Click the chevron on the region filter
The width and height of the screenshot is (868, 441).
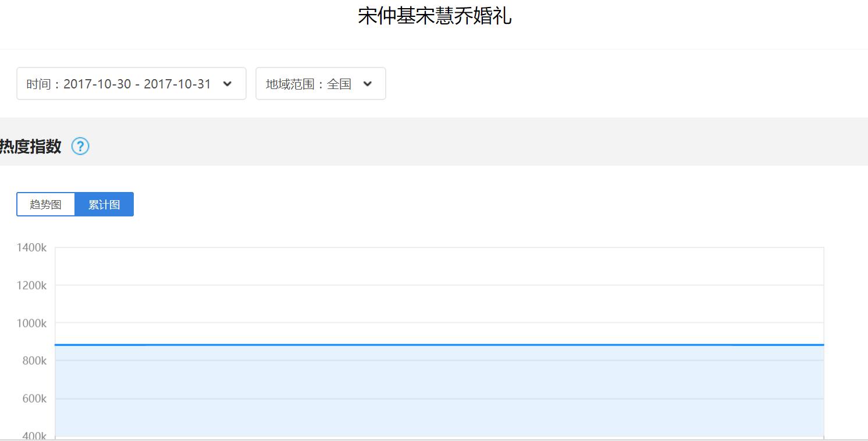(367, 83)
